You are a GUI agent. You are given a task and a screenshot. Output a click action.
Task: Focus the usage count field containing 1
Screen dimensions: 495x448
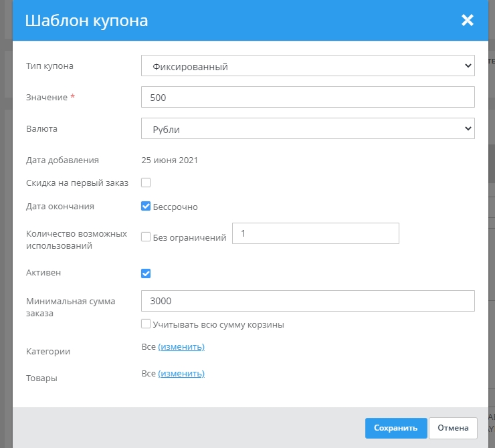(x=315, y=234)
